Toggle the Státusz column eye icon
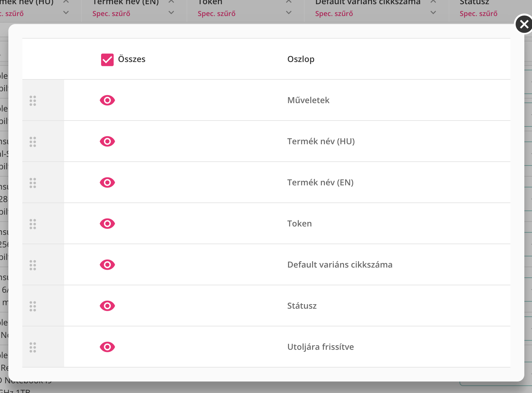Screen dimensions: 532x393 (107, 306)
